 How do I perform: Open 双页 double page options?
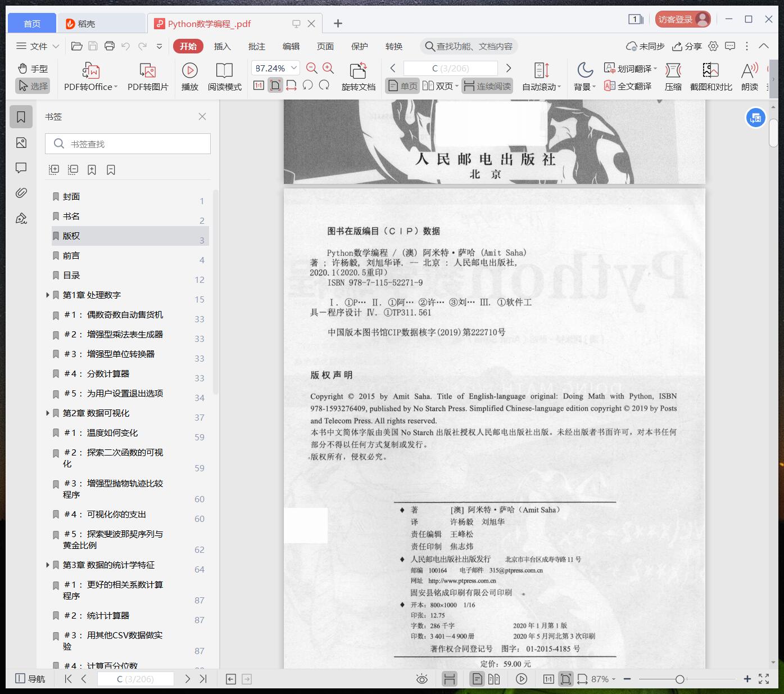pos(440,86)
